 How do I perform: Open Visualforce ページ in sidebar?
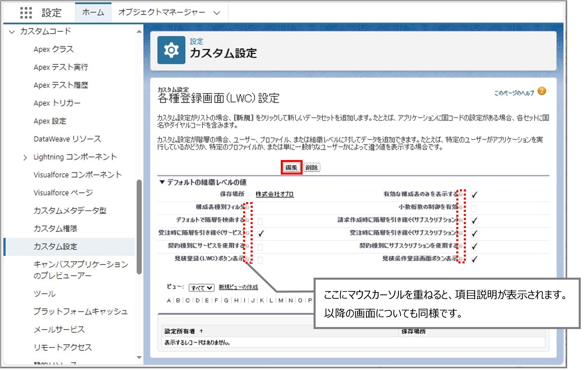click(x=63, y=193)
